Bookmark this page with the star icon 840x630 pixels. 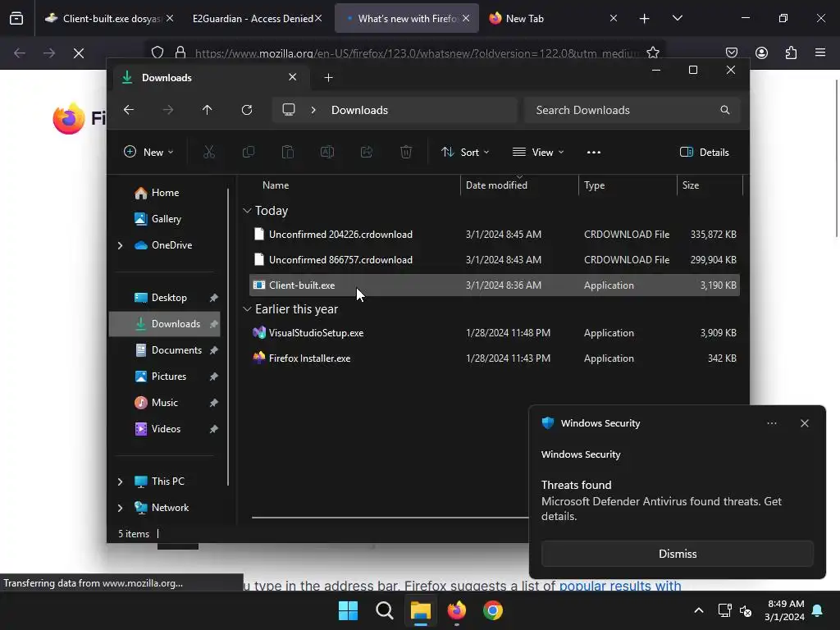tap(652, 52)
